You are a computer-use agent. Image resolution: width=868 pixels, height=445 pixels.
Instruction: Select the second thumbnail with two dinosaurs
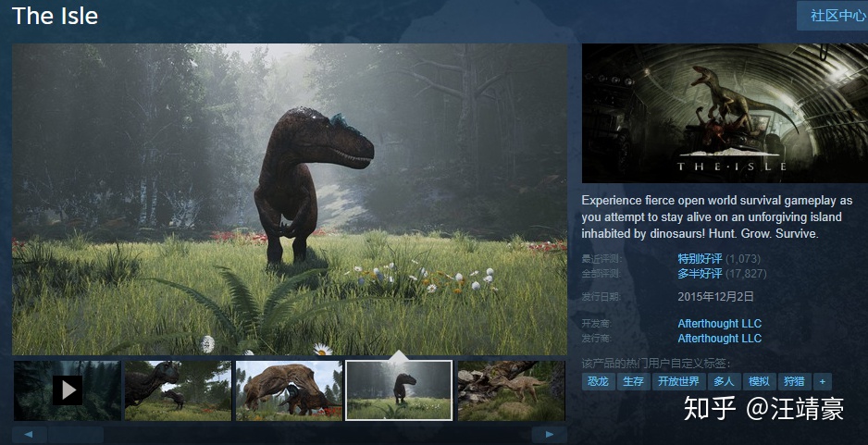pos(178,390)
